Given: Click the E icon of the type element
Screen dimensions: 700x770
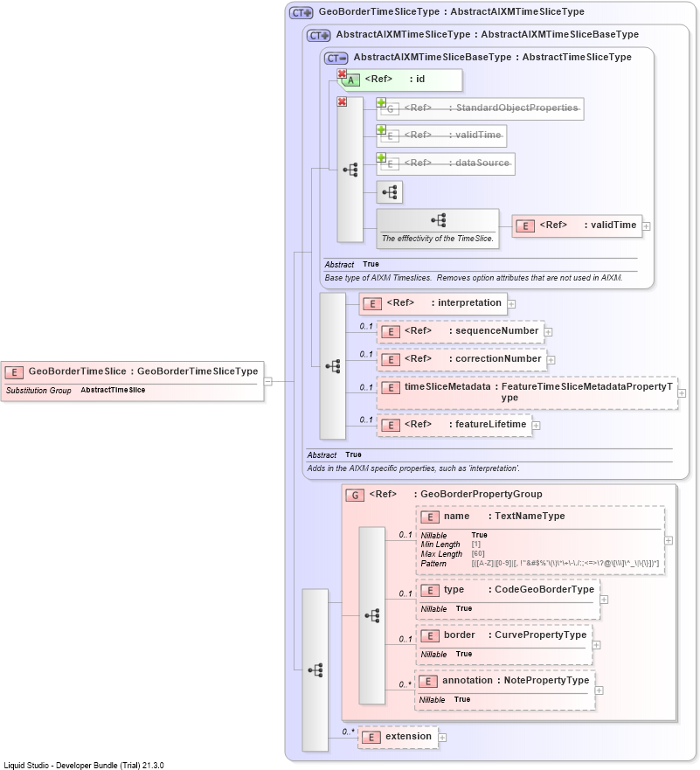Looking at the screenshot, I should (x=429, y=591).
